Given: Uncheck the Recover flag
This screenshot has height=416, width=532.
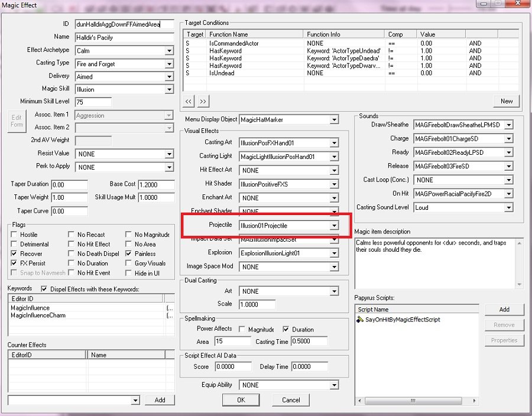Looking at the screenshot, I should pos(14,253).
